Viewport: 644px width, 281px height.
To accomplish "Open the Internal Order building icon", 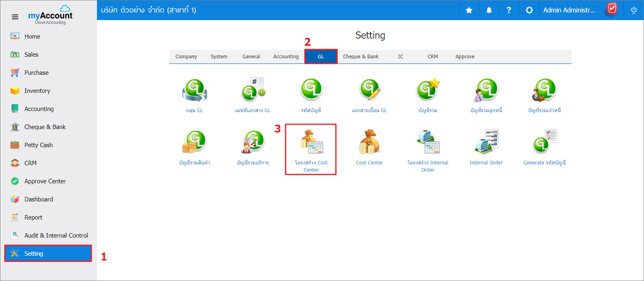I will pyautogui.click(x=486, y=142).
